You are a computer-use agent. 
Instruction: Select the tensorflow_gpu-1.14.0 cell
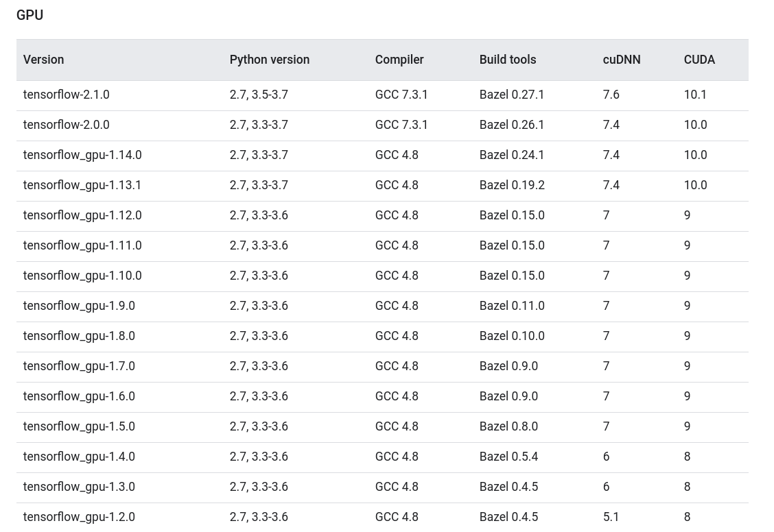[82, 155]
